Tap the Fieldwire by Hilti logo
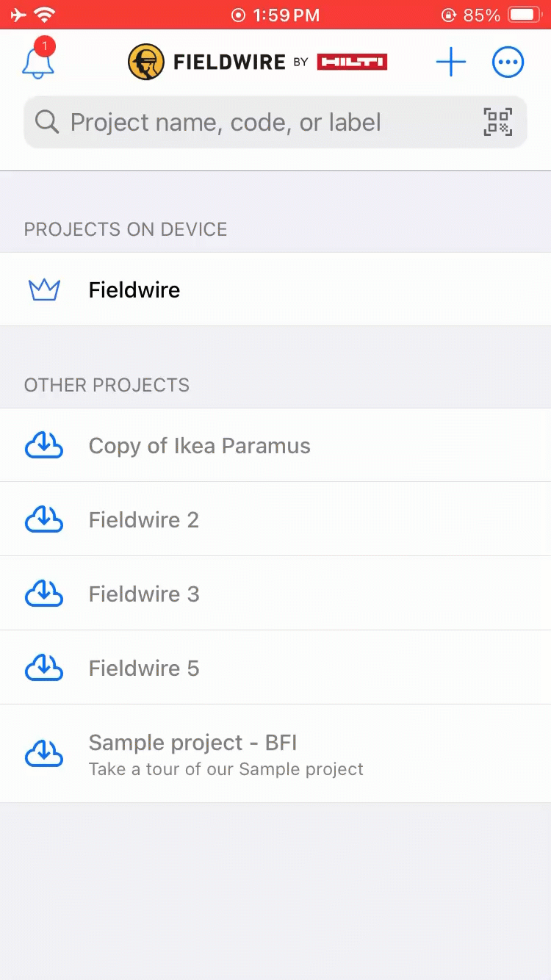Image resolution: width=551 pixels, height=980 pixels. tap(257, 62)
